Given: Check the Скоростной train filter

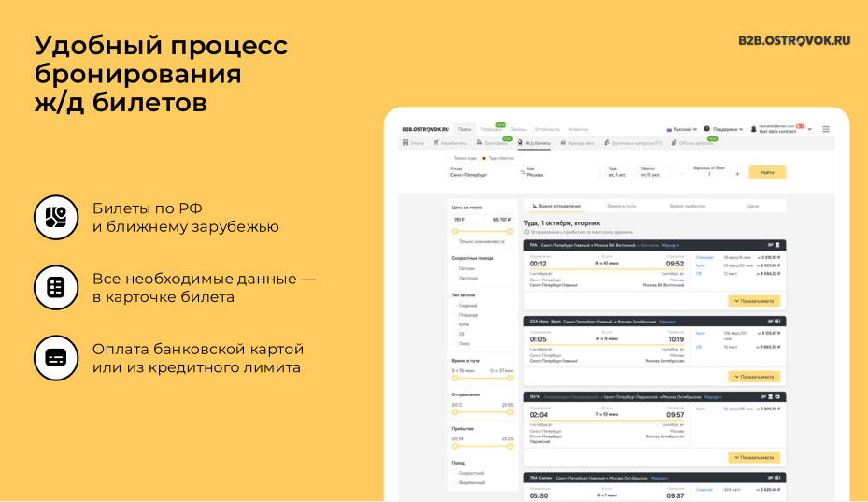Looking at the screenshot, I should point(454,473).
